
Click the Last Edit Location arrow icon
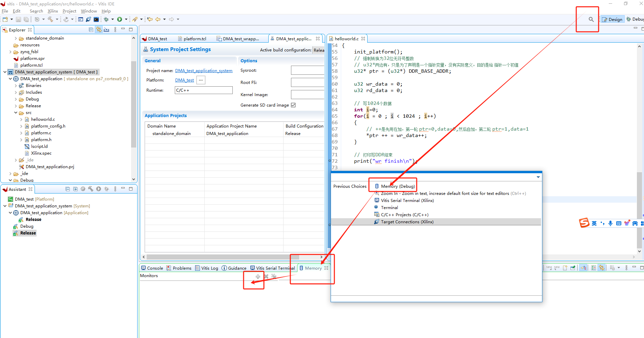[150, 19]
